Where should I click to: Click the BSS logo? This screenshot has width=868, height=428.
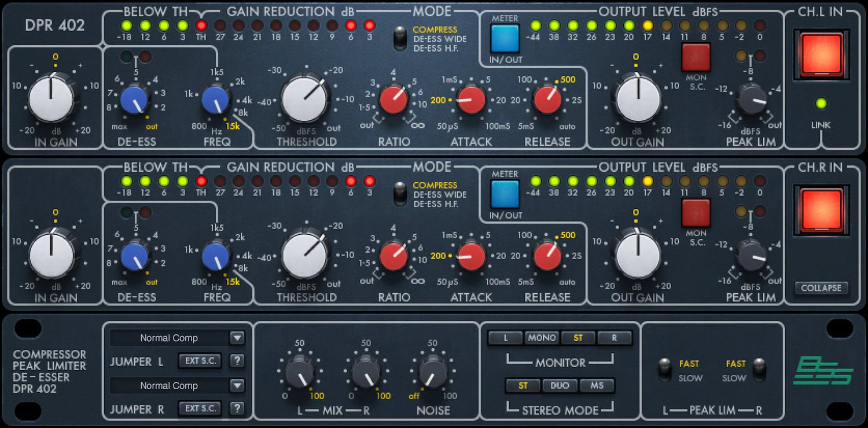pos(822,371)
